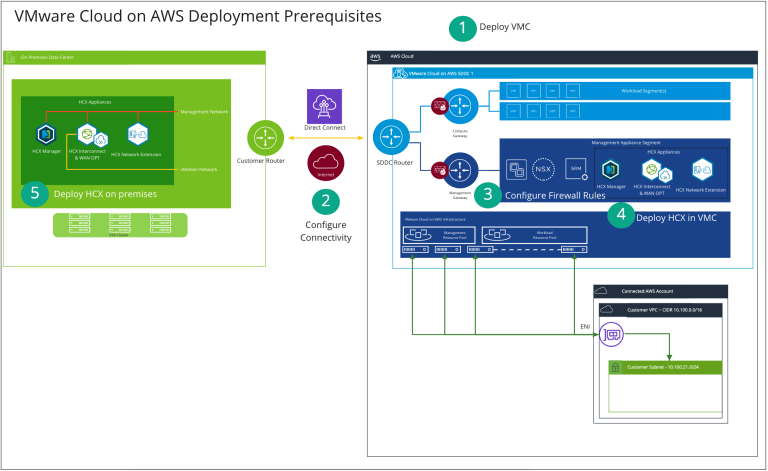Select the VMware Cloud SDDC cloud icon
This screenshot has height=471, width=768.
400,73
